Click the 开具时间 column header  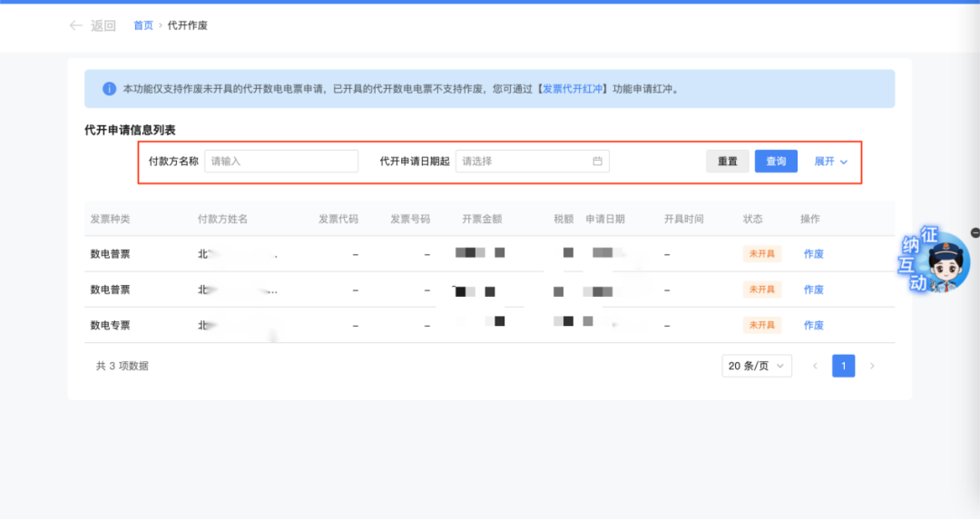pyautogui.click(x=684, y=219)
